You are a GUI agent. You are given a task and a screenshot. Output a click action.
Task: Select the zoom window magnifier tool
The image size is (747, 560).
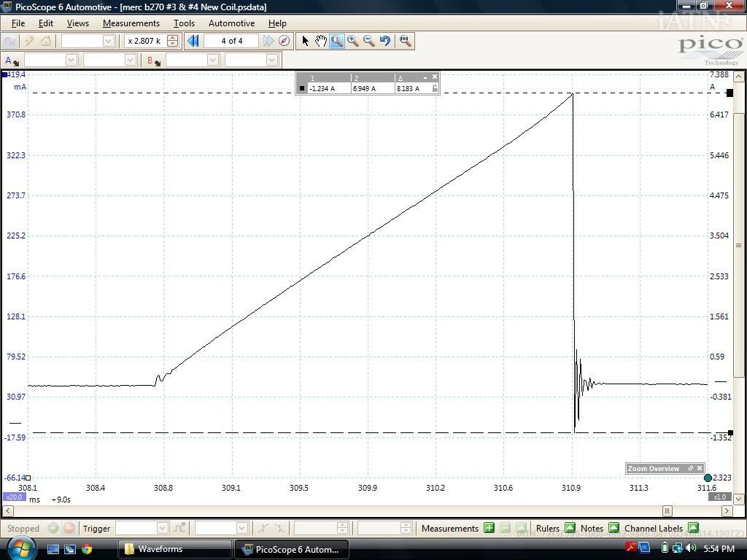click(x=336, y=41)
